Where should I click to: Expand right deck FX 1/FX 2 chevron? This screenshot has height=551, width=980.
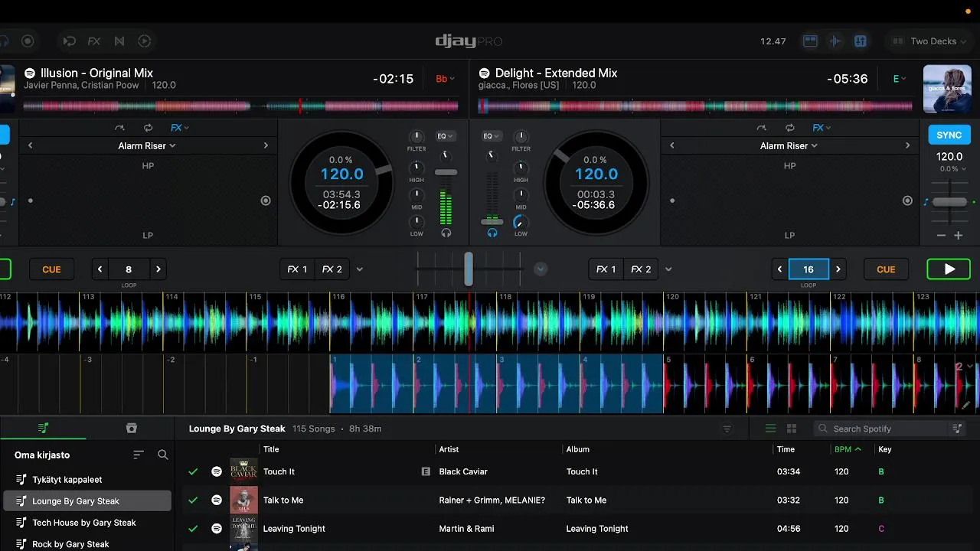coord(668,269)
